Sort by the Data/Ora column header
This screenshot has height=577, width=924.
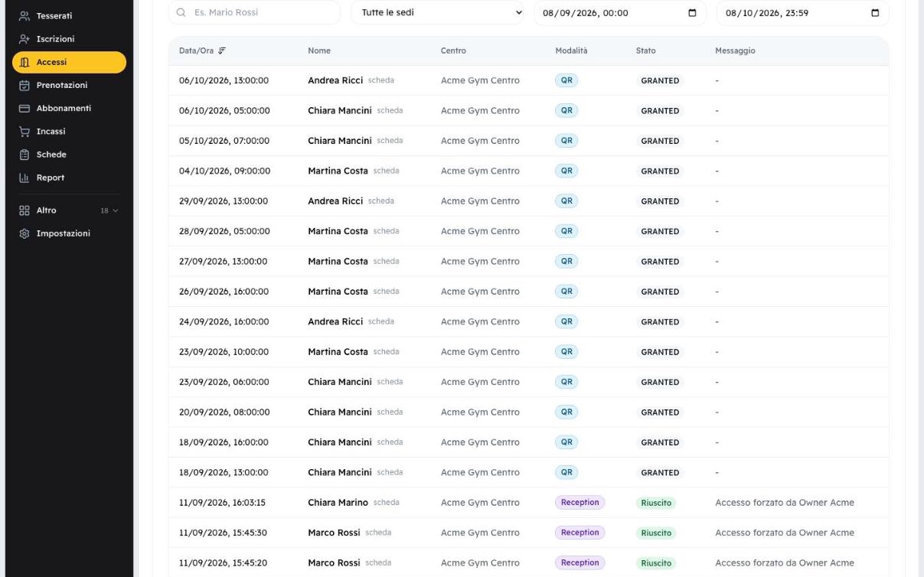[203, 51]
